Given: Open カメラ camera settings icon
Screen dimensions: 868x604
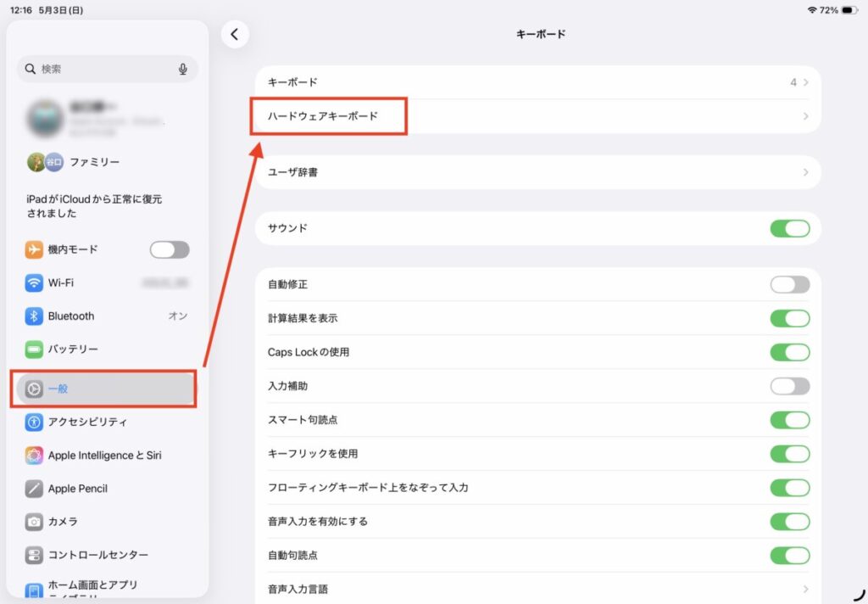Looking at the screenshot, I should pos(34,522).
